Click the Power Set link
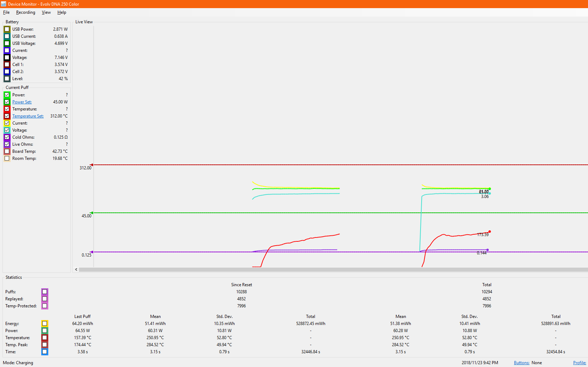The width and height of the screenshot is (588, 367). 22,102
